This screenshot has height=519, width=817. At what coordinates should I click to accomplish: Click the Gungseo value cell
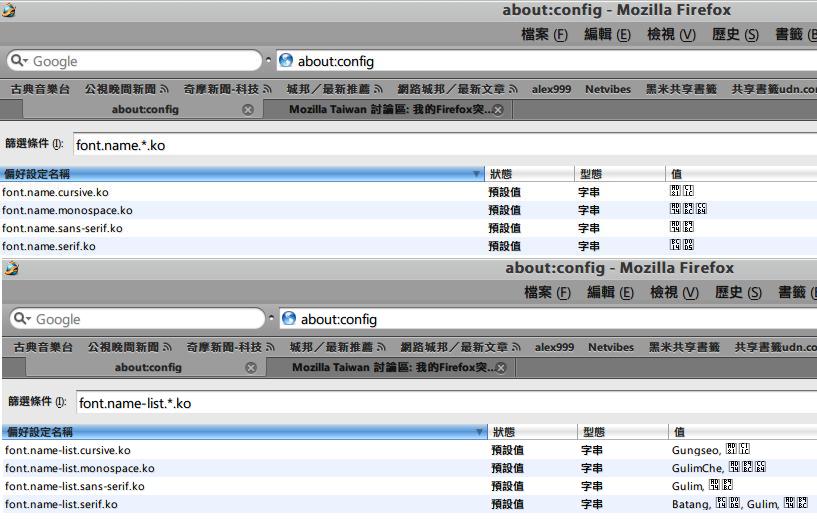coord(711,450)
